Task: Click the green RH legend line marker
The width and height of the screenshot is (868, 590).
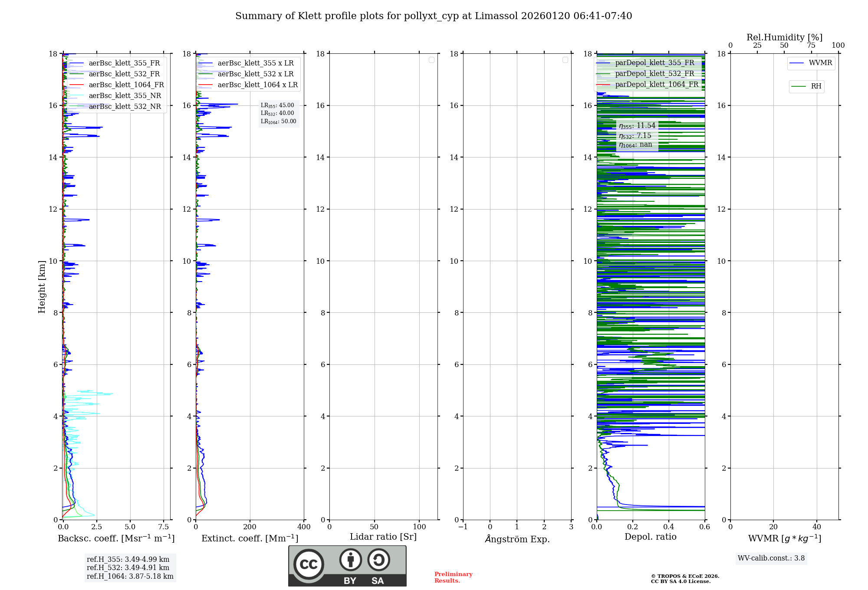Action: 799,86
